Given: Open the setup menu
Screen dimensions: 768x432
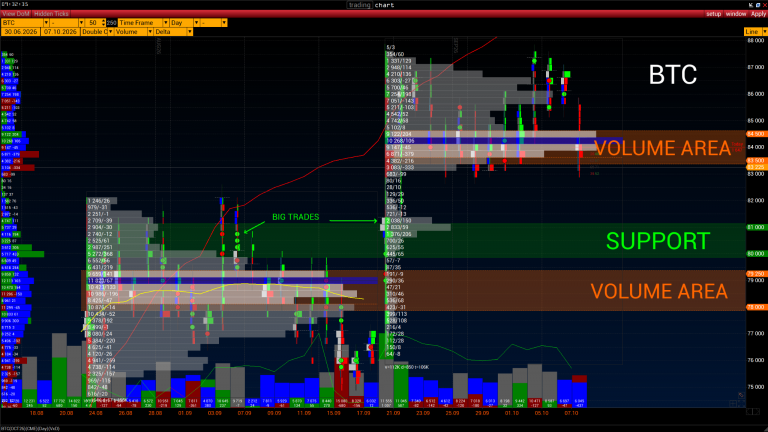Looking at the screenshot, I should pyautogui.click(x=714, y=14).
